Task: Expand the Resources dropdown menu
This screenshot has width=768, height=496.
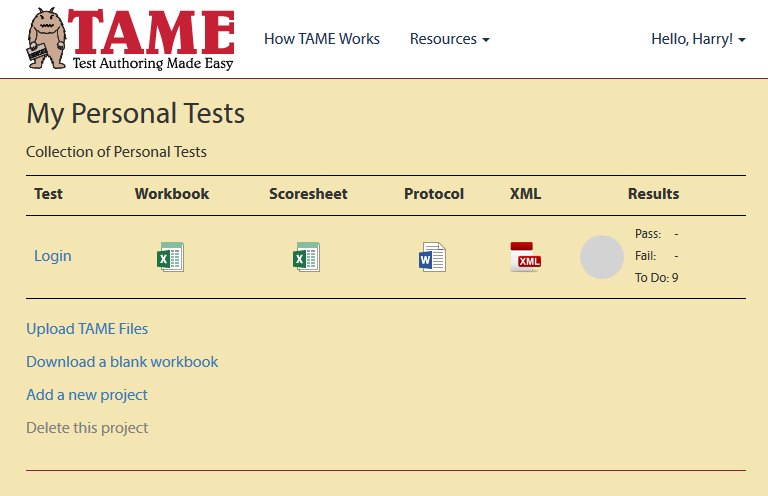Action: coord(449,39)
